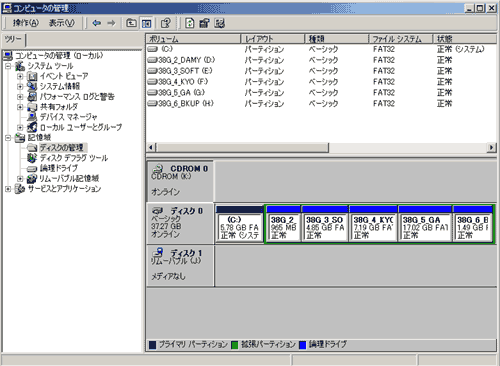Switch to the ツリー tab

(13, 40)
